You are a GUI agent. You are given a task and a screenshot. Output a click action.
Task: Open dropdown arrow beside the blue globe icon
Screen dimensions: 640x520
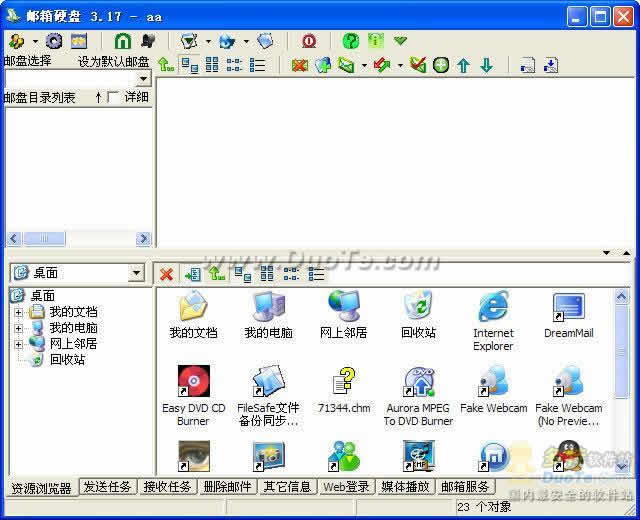coord(246,41)
